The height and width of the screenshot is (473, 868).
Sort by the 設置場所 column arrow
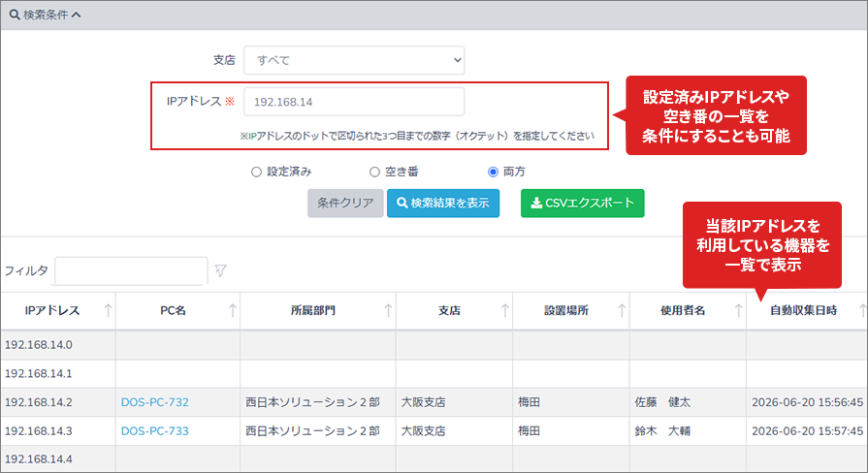(x=622, y=310)
